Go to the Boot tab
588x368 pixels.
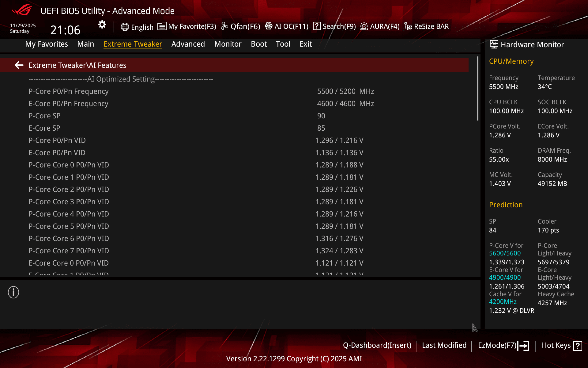(x=259, y=44)
